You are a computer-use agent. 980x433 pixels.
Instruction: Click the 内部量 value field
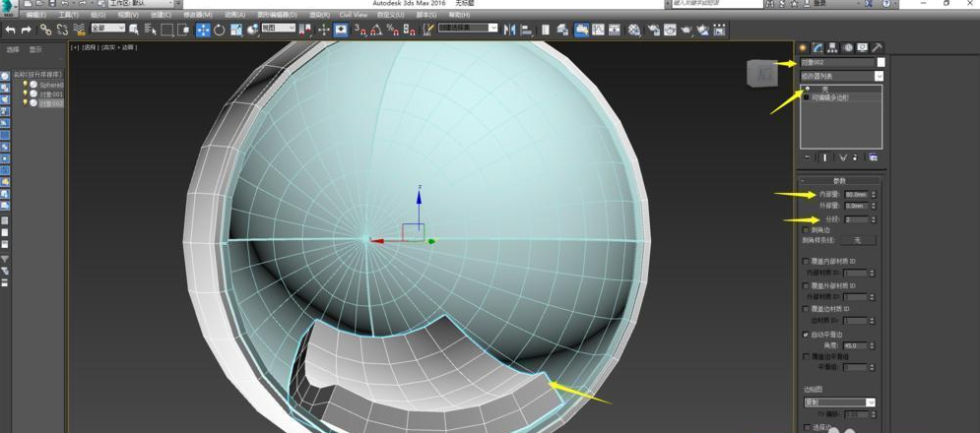pos(855,195)
